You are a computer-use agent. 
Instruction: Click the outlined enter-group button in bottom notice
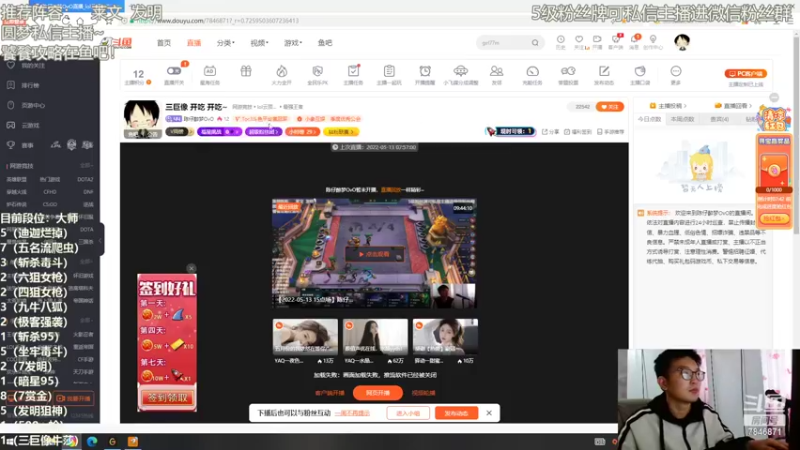point(408,413)
